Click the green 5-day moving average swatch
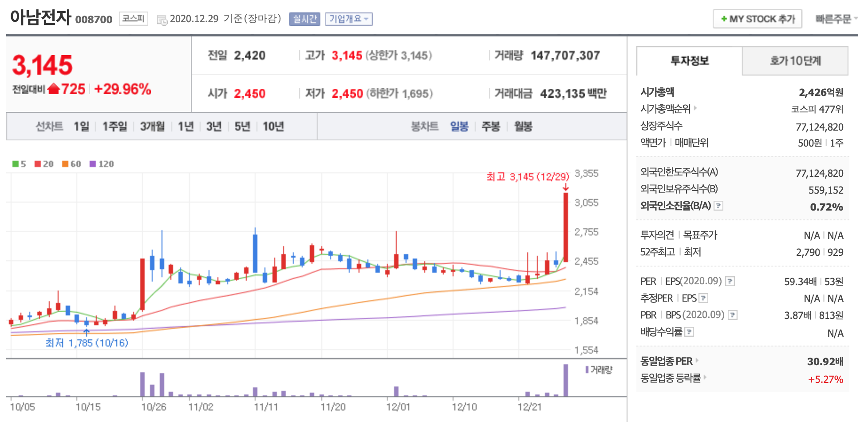The height and width of the screenshot is (422, 868). (x=16, y=164)
